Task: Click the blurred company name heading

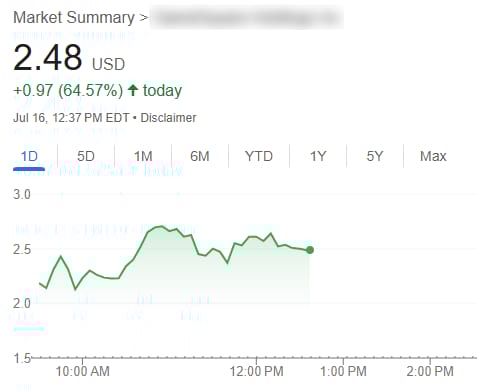Action: coord(247,17)
